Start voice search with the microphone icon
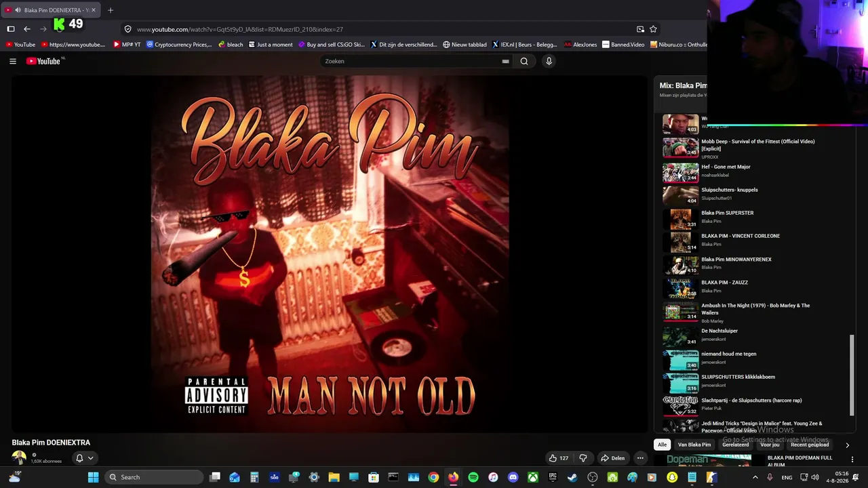The height and width of the screenshot is (488, 868). pos(549,61)
